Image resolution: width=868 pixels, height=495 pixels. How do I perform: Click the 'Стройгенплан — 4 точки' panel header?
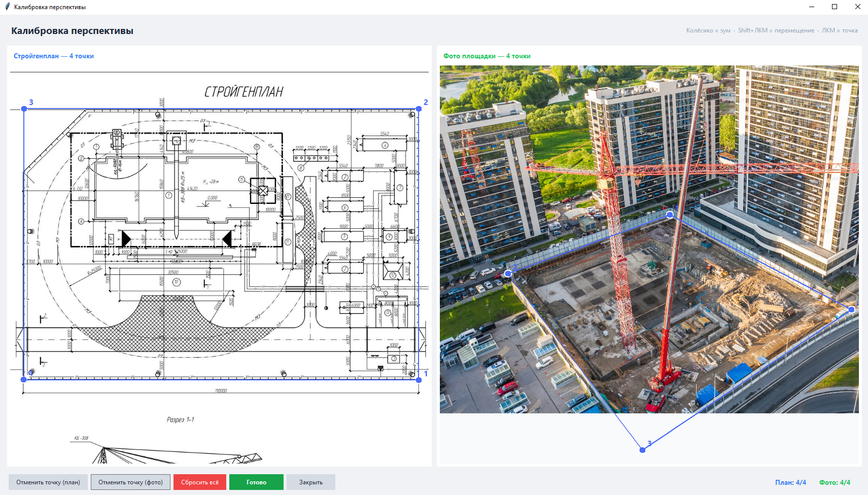tap(54, 56)
